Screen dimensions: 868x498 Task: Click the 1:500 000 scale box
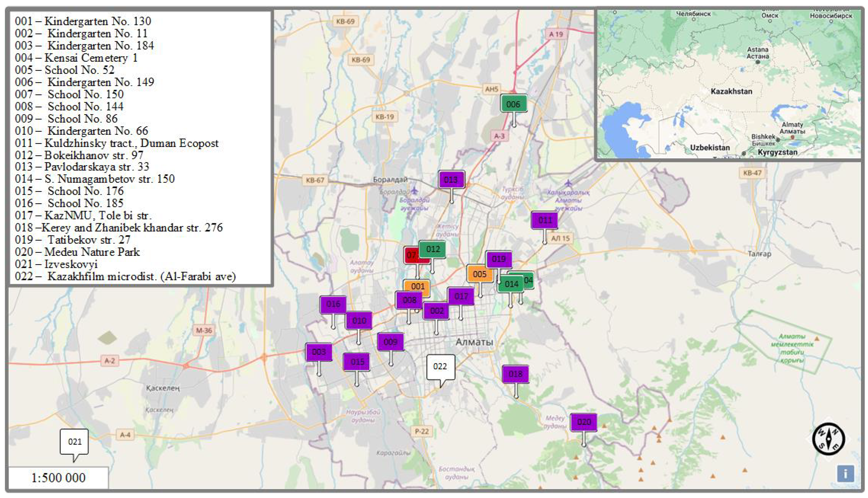pyautogui.click(x=58, y=478)
